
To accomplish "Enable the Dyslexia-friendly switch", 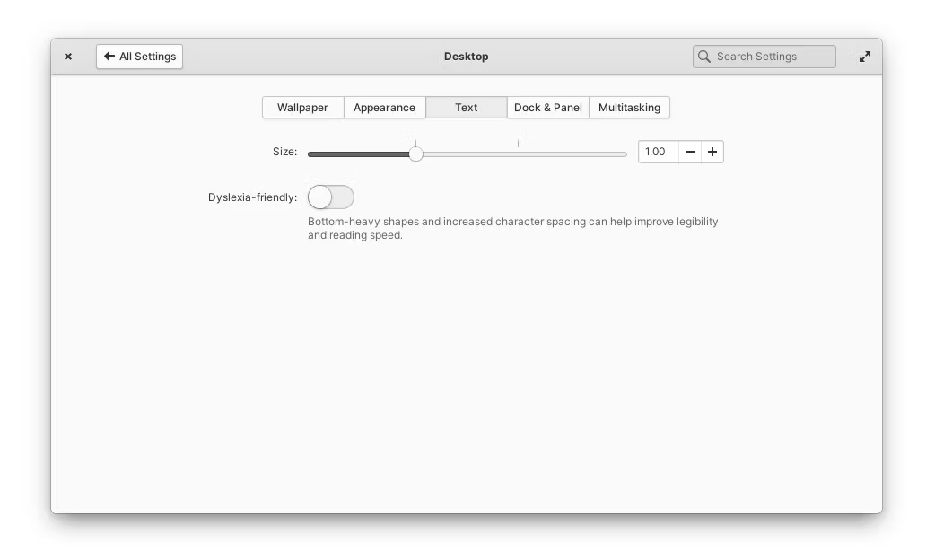I will pyautogui.click(x=331, y=197).
